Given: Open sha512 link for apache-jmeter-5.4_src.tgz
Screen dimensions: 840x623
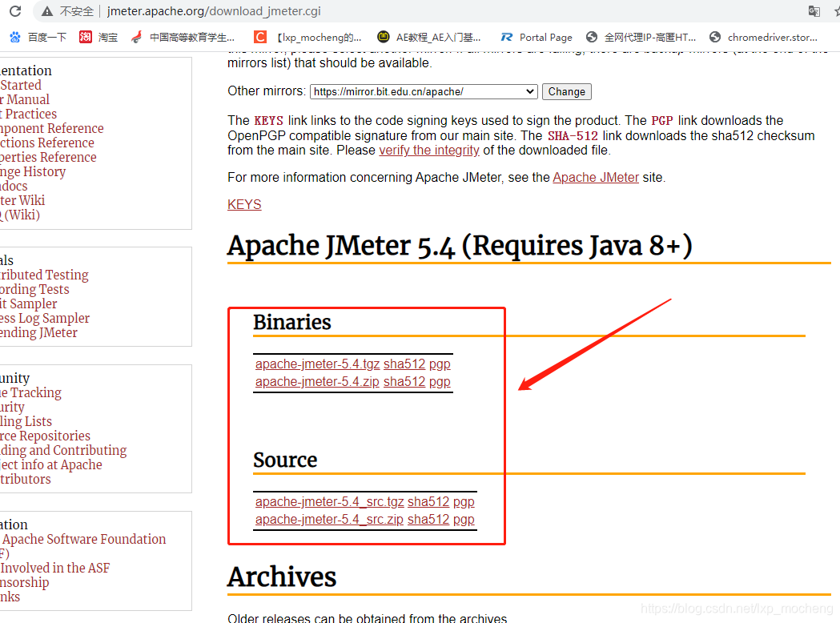Looking at the screenshot, I should coord(428,502).
